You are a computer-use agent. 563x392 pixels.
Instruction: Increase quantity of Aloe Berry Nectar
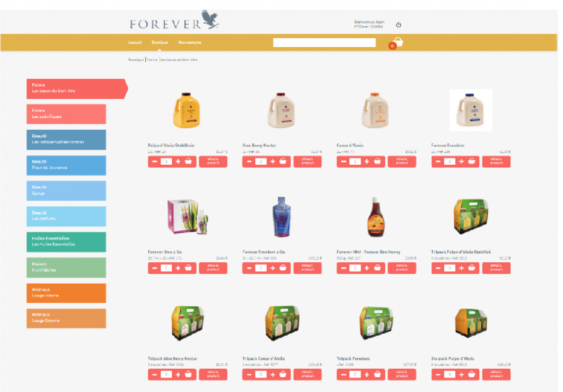tap(273, 161)
